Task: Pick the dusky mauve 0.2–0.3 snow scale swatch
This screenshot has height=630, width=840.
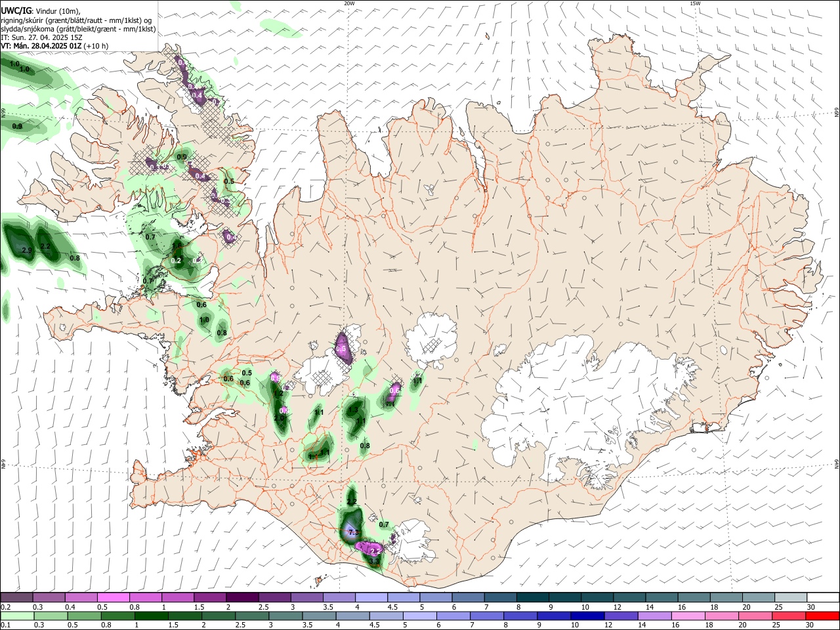Action: pos(16,597)
